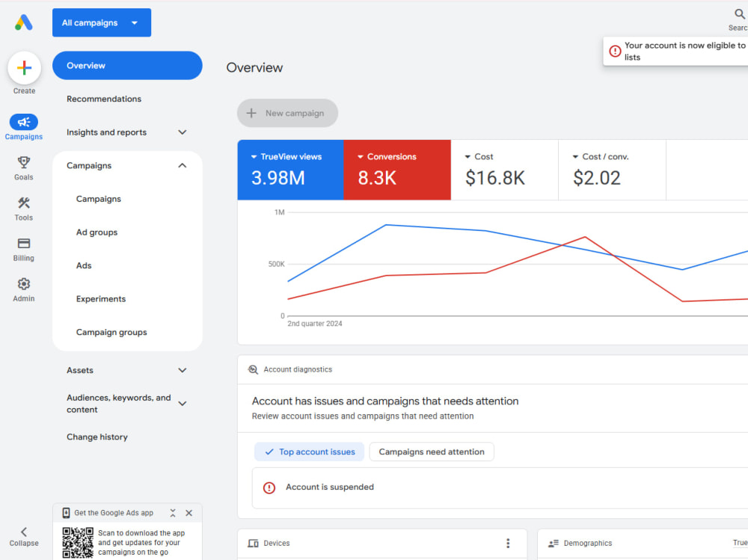Open Ad groups page
The width and height of the screenshot is (748, 560).
96,233
